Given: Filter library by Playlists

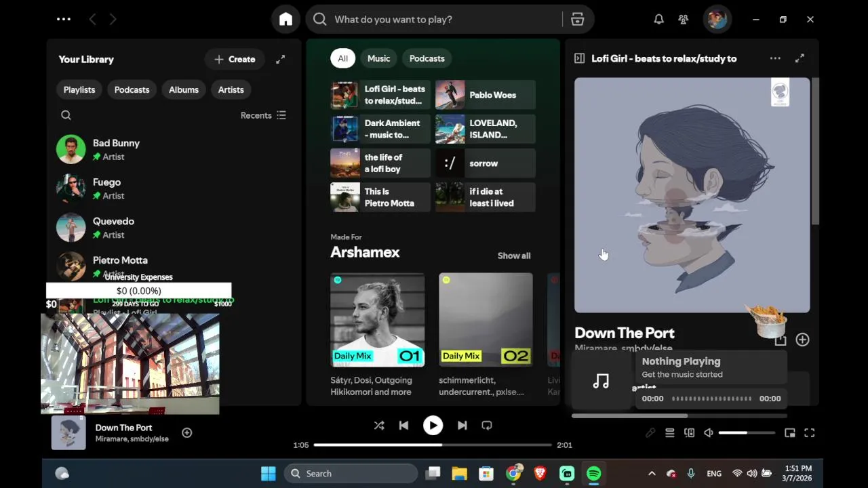Looking at the screenshot, I should click(x=79, y=89).
